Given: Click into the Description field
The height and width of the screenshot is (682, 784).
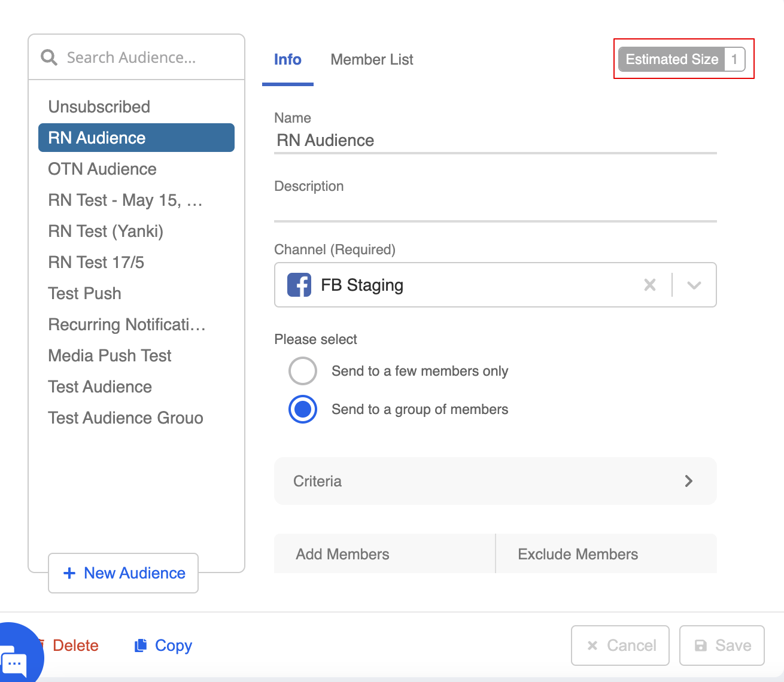Looking at the screenshot, I should pos(496,208).
